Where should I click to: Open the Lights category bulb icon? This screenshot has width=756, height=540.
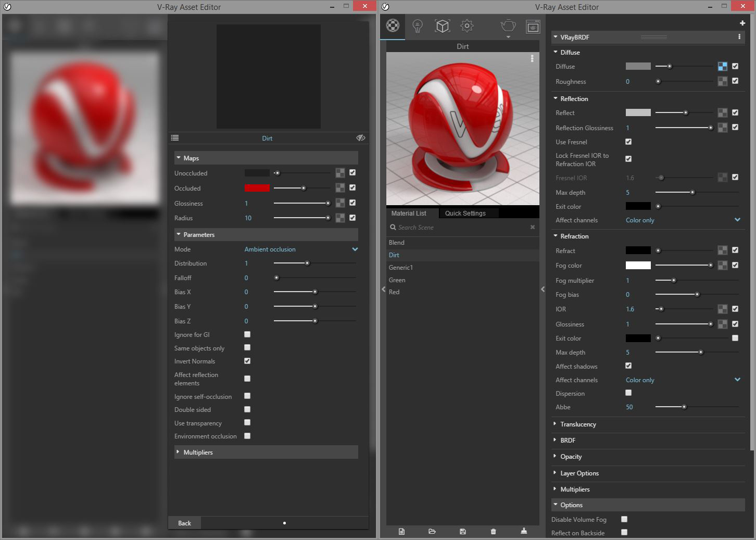pyautogui.click(x=418, y=26)
